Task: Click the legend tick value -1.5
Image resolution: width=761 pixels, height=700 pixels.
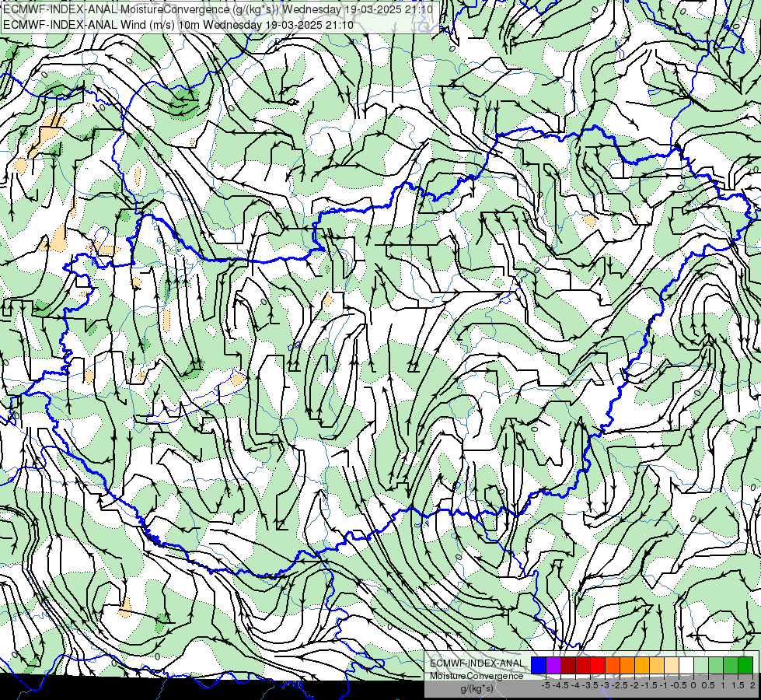Action: (x=649, y=685)
